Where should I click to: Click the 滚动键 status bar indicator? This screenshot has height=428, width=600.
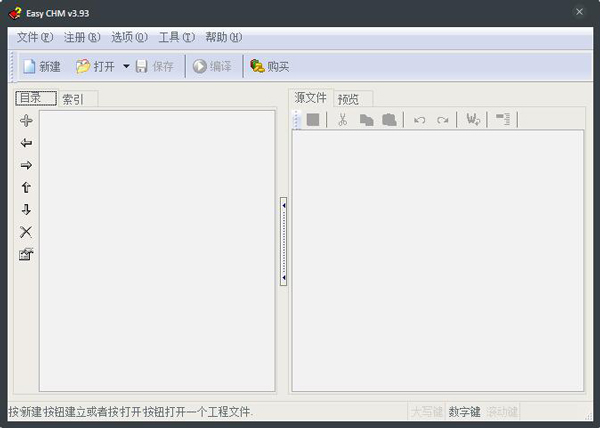pos(502,412)
